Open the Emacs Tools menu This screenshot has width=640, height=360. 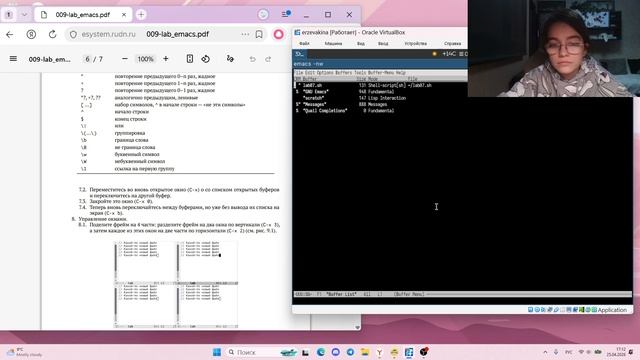tap(360, 73)
